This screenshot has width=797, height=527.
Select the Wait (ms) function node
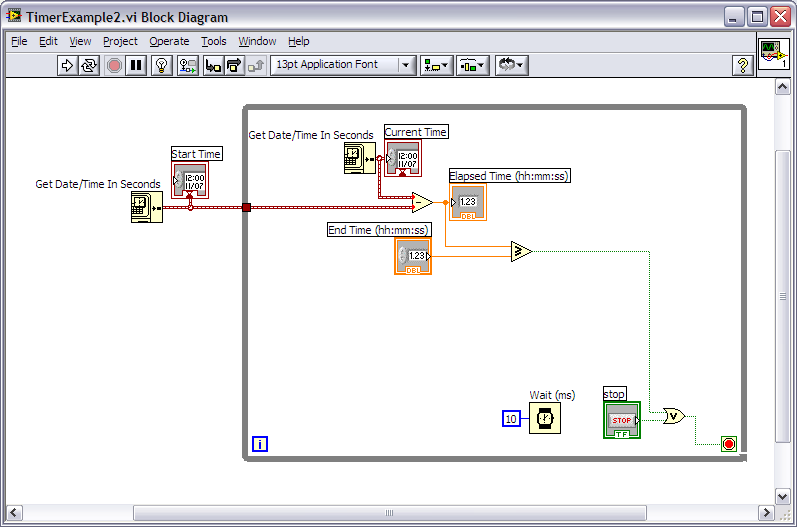click(x=545, y=419)
